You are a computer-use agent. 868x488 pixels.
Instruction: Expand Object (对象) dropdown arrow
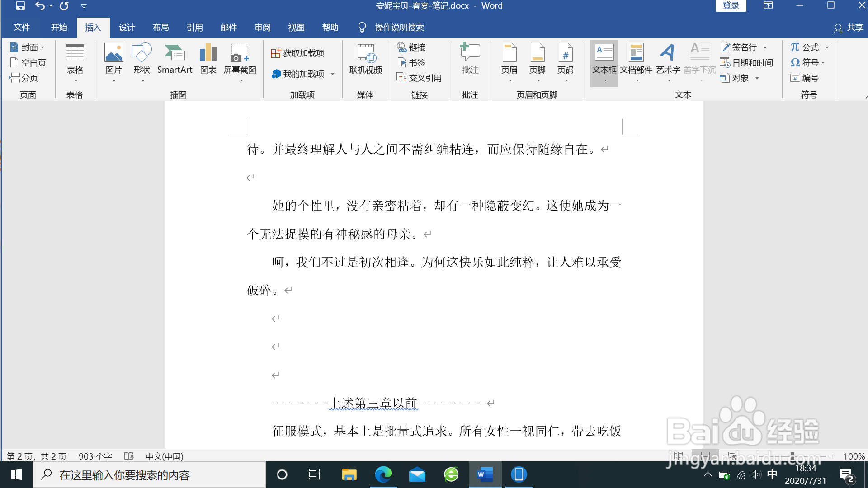point(757,78)
